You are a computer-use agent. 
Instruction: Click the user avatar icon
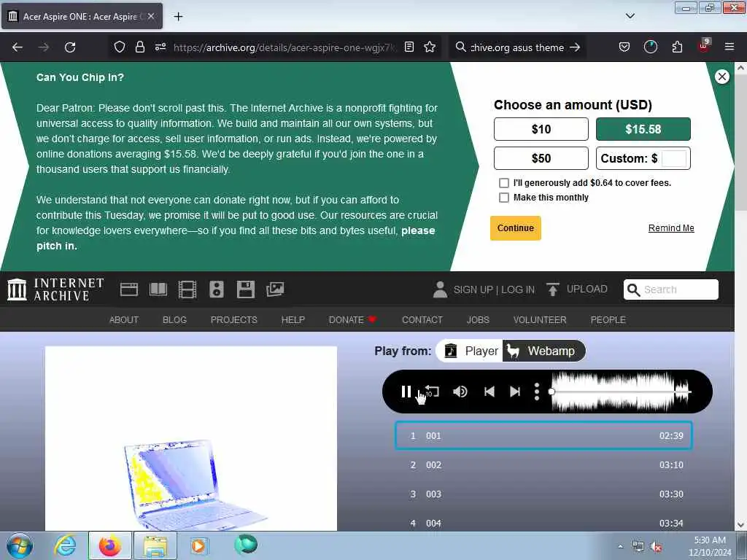click(440, 289)
